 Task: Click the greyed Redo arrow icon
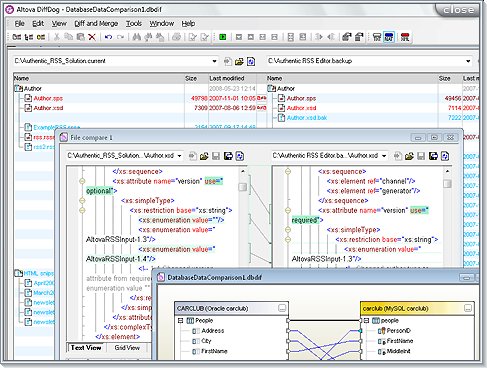click(x=120, y=37)
